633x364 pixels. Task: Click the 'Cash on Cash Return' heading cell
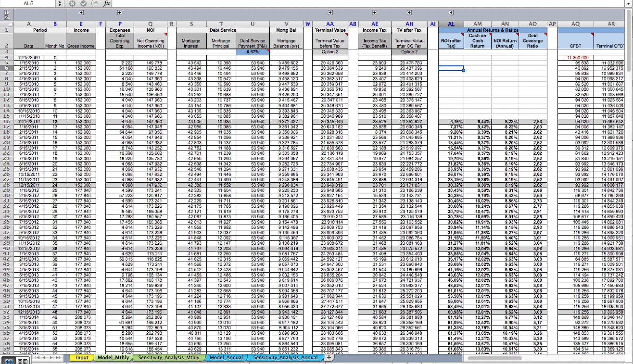coord(477,41)
